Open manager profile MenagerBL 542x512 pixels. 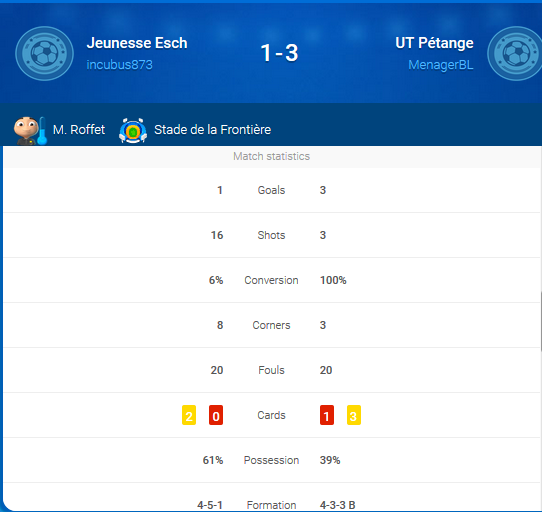pos(441,65)
